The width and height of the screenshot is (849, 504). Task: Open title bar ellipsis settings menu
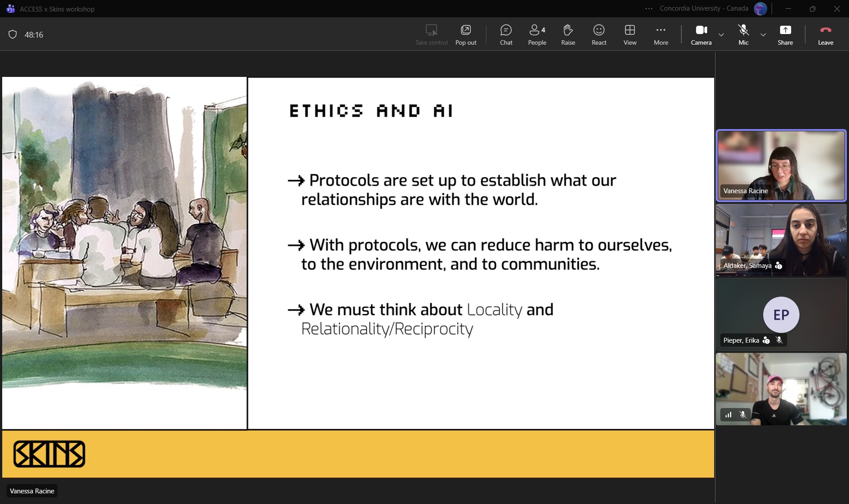[649, 8]
